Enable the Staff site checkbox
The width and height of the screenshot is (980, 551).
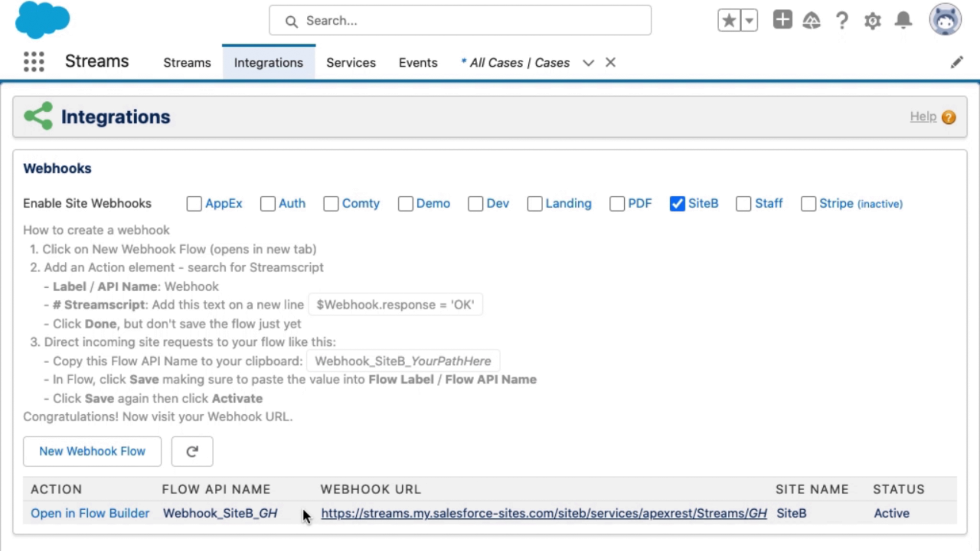[743, 204]
